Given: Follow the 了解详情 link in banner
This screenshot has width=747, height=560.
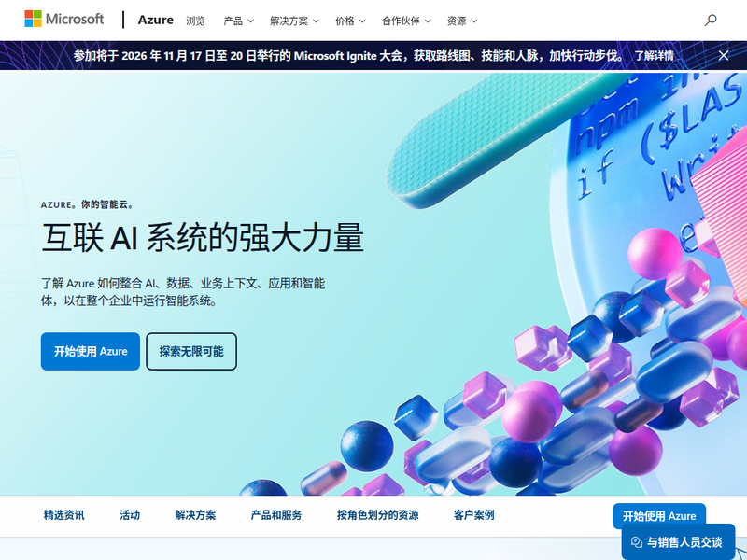Looking at the screenshot, I should 655,56.
